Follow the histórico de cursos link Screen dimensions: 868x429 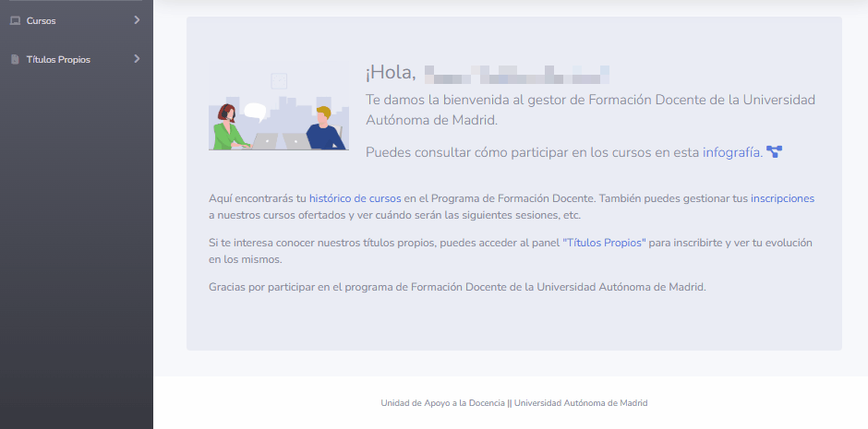(355, 198)
